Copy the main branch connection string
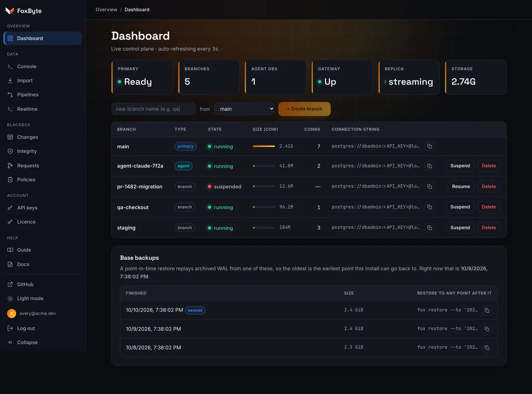The width and height of the screenshot is (532, 394). click(x=430, y=147)
